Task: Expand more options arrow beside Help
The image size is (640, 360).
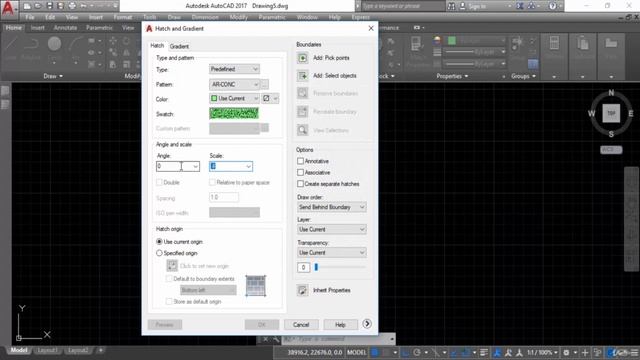Action: tap(367, 324)
